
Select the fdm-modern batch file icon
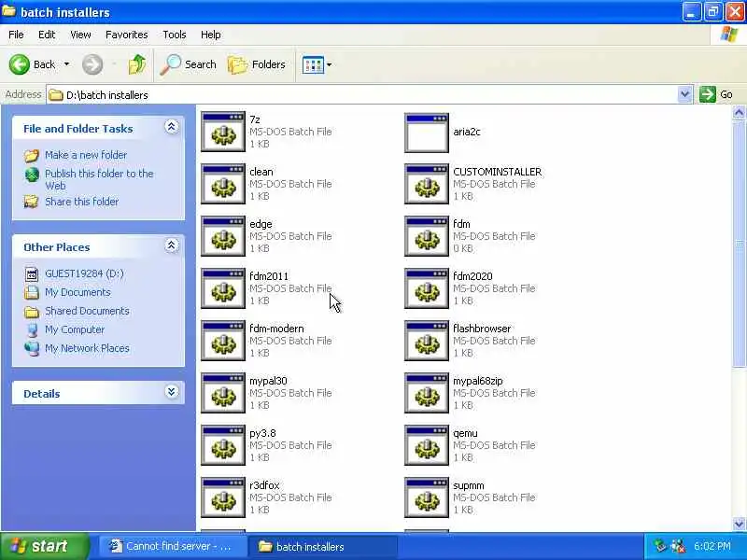223,342
